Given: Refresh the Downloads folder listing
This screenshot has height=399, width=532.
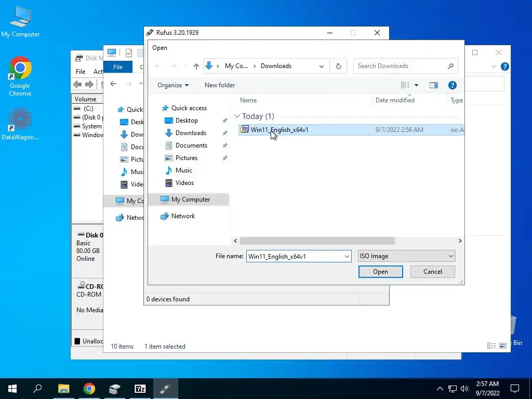Looking at the screenshot, I should pos(338,66).
